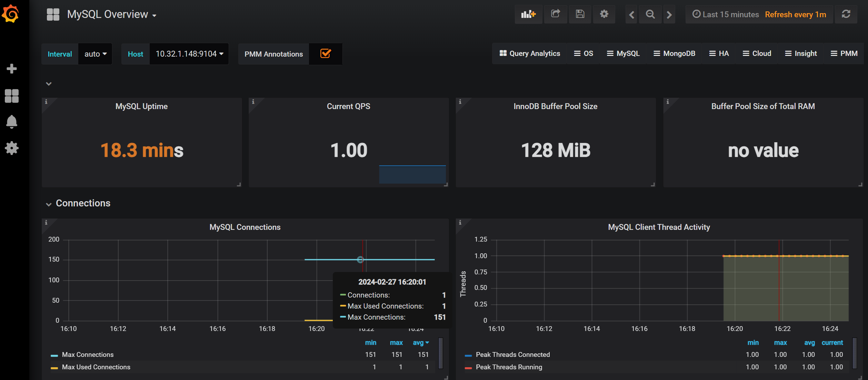This screenshot has height=380, width=868.
Task: Shift time range backwards arrow
Action: 631,14
